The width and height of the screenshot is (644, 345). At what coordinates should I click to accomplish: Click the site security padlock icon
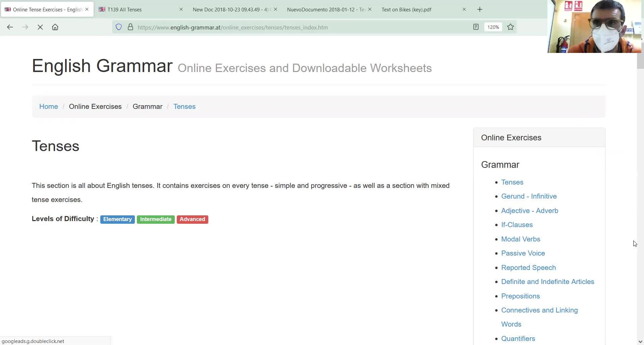point(130,27)
